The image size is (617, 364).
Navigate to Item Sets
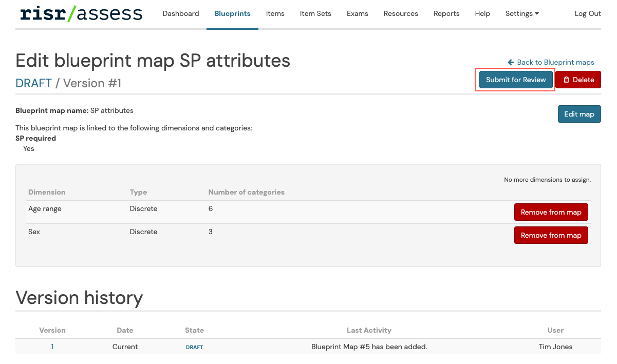[x=315, y=14]
